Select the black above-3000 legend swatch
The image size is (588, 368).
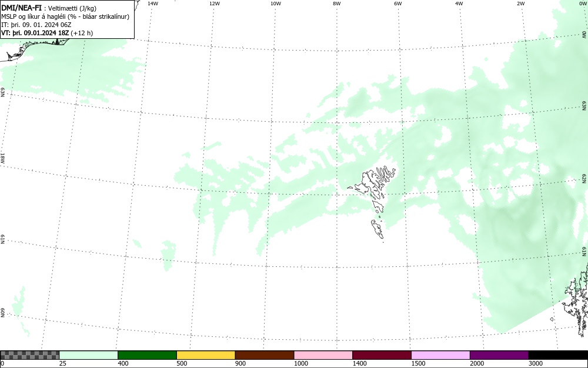pos(558,355)
